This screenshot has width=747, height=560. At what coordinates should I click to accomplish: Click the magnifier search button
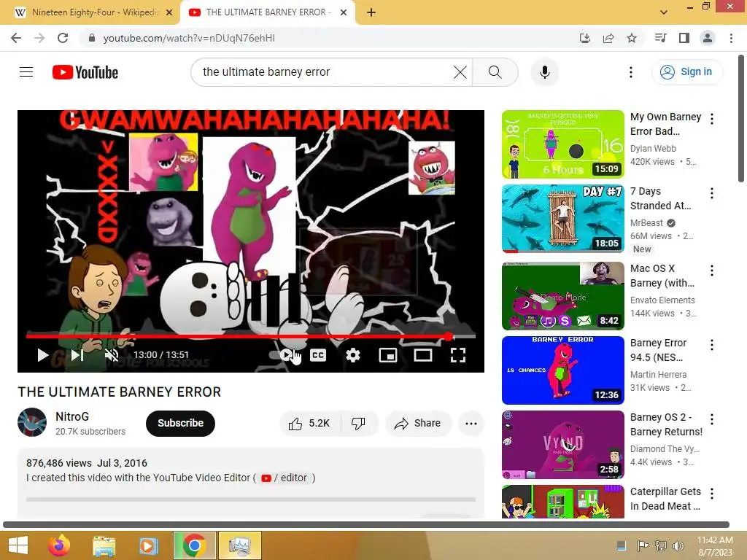[x=495, y=72]
